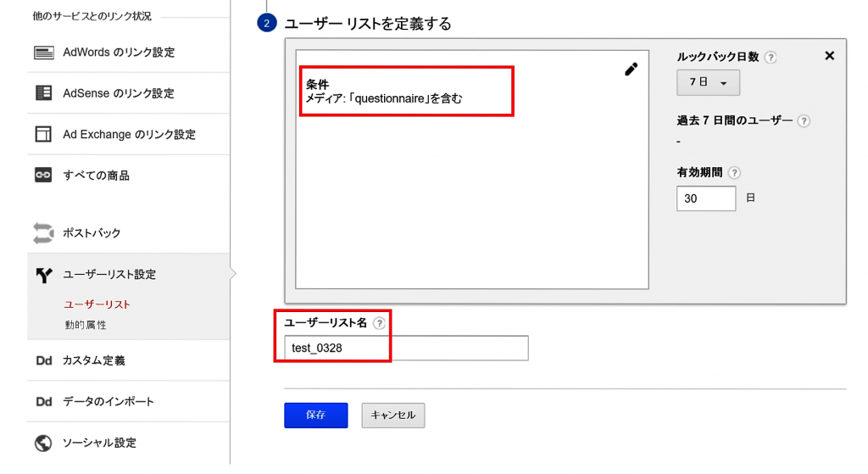Select the 動的属性 submenu item
Image resolution: width=868 pixels, height=474 pixels.
pos(86,325)
